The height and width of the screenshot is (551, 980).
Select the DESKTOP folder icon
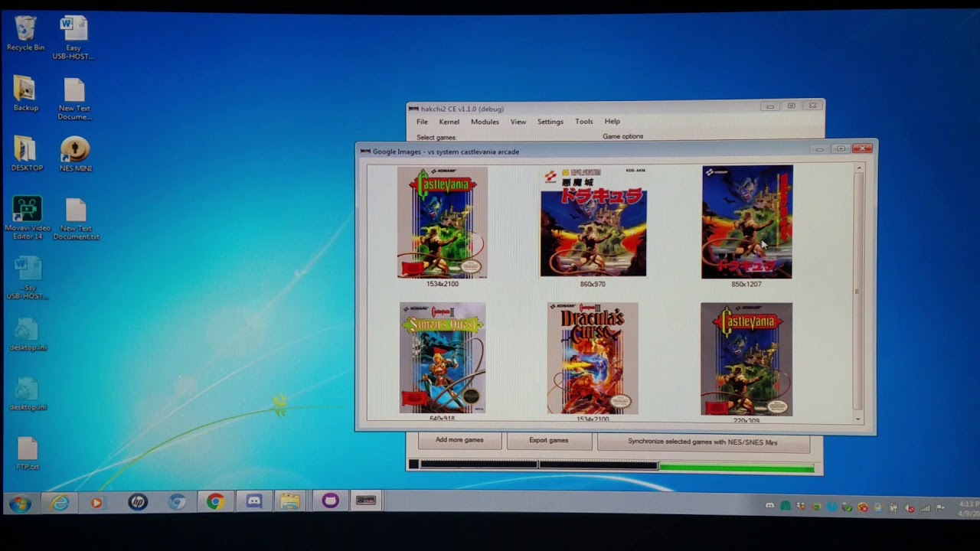27,154
